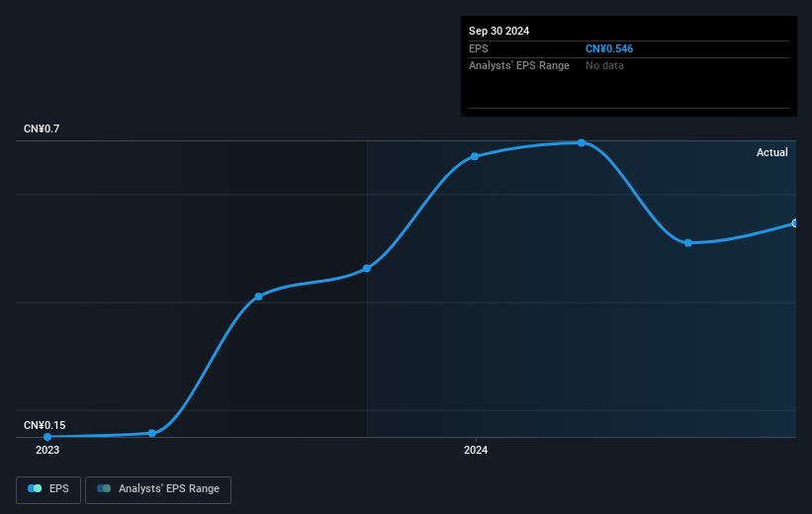Select the second point near CN¥0.15

pyautogui.click(x=151, y=433)
